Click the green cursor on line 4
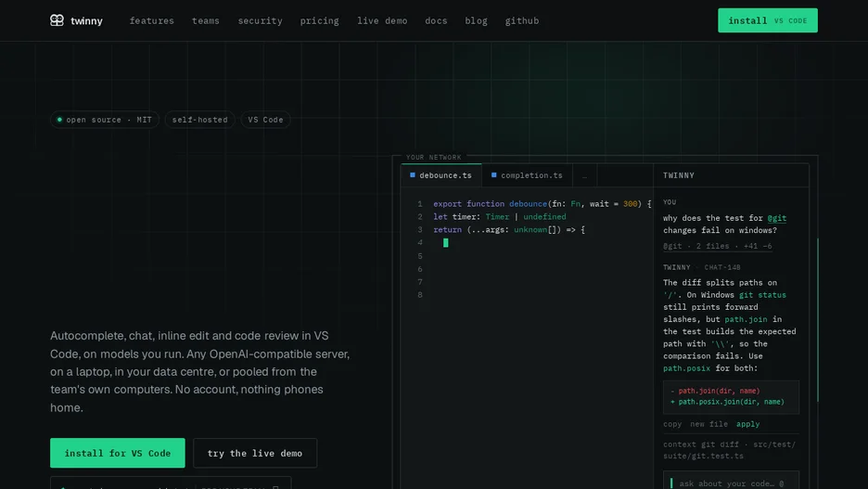The image size is (868, 489). coord(446,242)
